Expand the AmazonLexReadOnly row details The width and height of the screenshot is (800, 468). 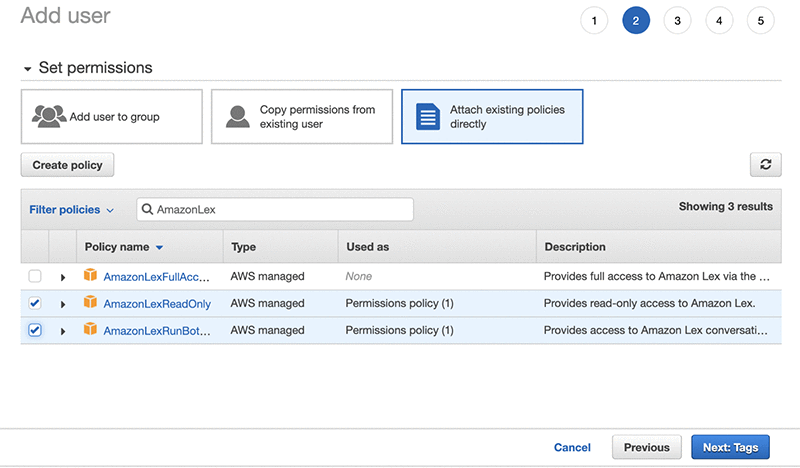click(63, 303)
